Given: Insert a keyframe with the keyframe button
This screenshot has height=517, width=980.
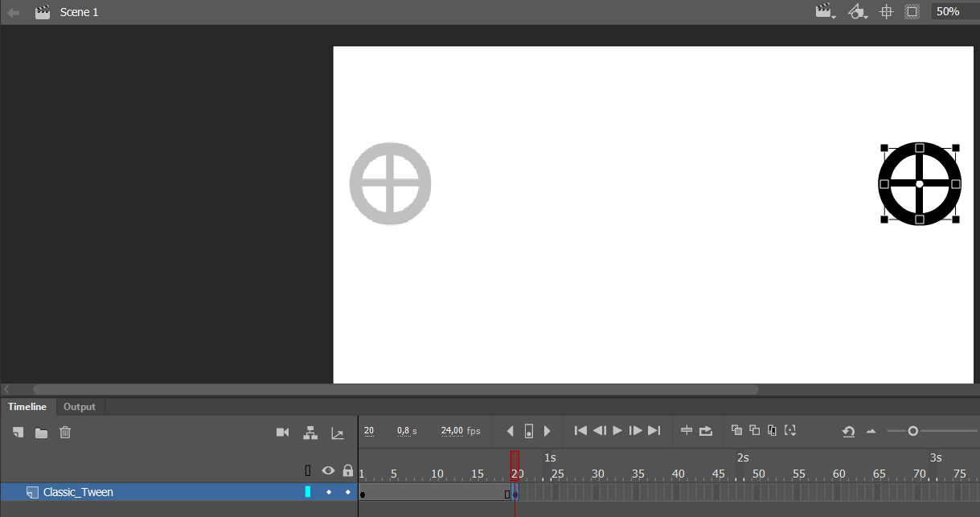Looking at the screenshot, I should pos(529,432).
